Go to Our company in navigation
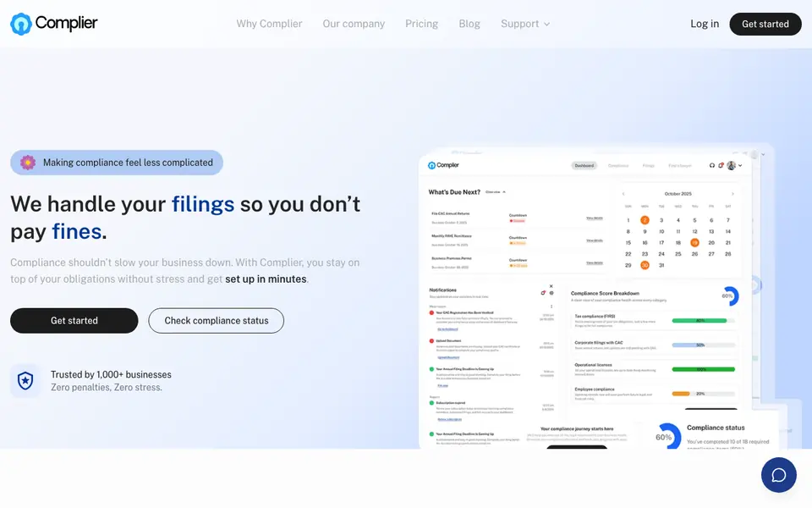The image size is (812, 508). pos(354,24)
